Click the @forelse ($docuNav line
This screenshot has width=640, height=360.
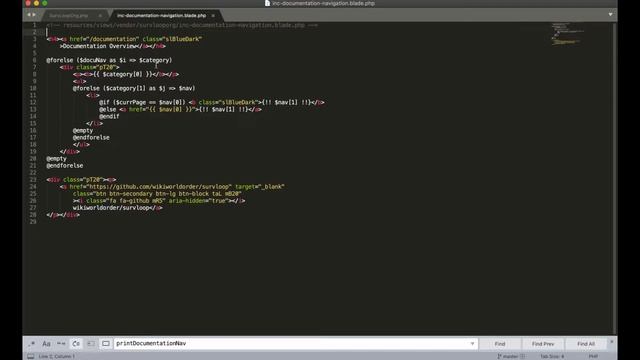coord(109,60)
